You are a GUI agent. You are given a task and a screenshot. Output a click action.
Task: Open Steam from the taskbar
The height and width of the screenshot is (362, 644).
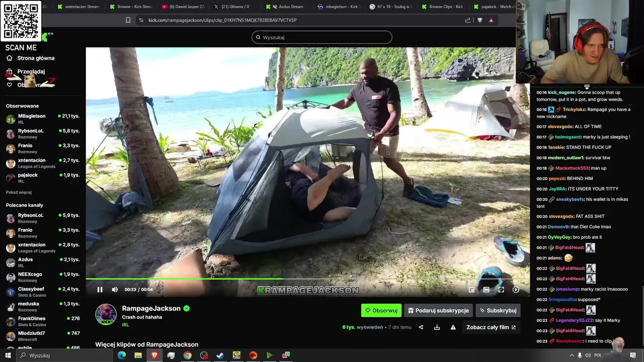(x=220, y=355)
